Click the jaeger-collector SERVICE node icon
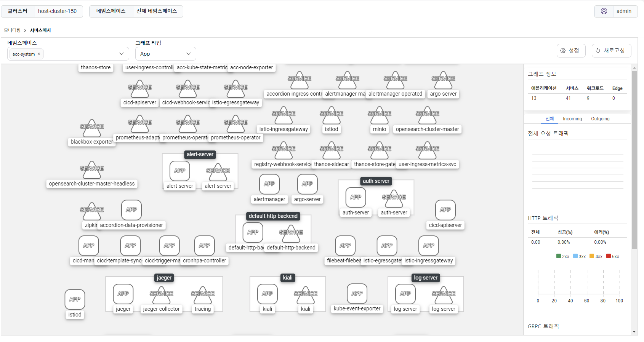 coord(162,295)
